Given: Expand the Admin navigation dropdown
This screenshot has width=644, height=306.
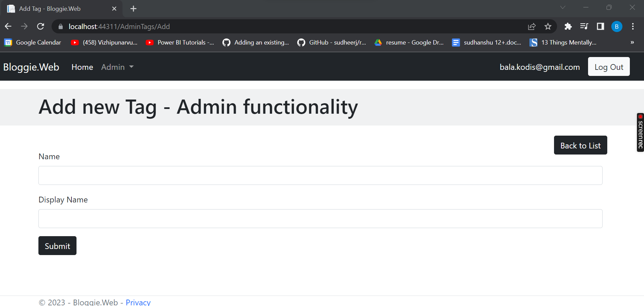Looking at the screenshot, I should (117, 67).
